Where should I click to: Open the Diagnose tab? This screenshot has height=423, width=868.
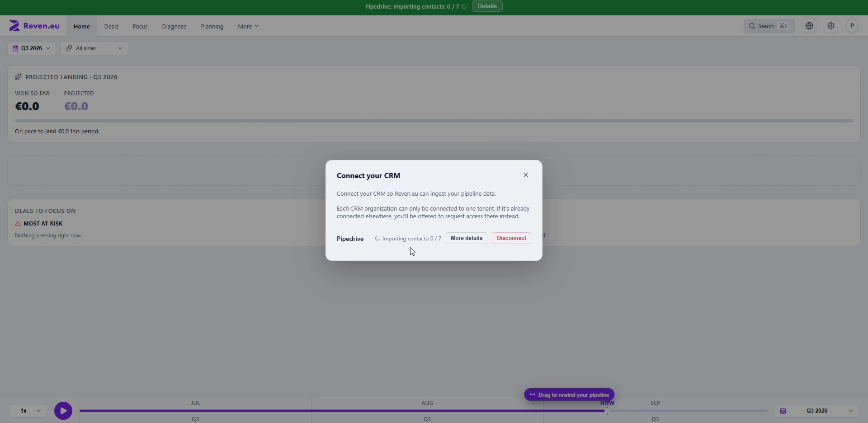(174, 26)
